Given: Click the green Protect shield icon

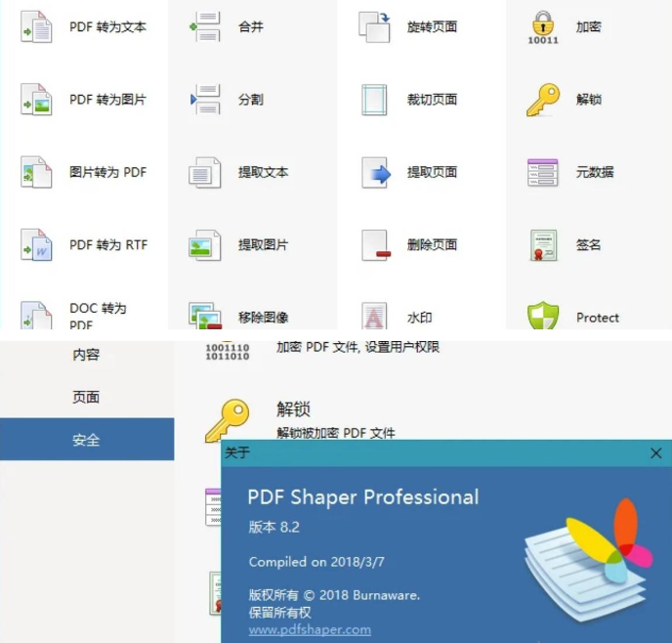Looking at the screenshot, I should click(543, 316).
